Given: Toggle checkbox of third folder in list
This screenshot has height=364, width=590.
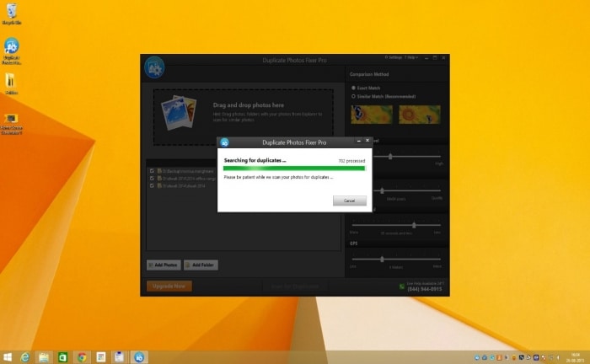Looking at the screenshot, I should 152,185.
